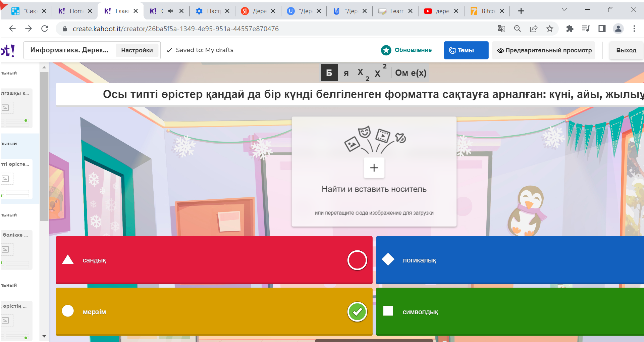Image resolution: width=644 pixels, height=342 pixels.
Task: Click the 'Найти и вставить носитель' media text
Action: pyautogui.click(x=374, y=189)
